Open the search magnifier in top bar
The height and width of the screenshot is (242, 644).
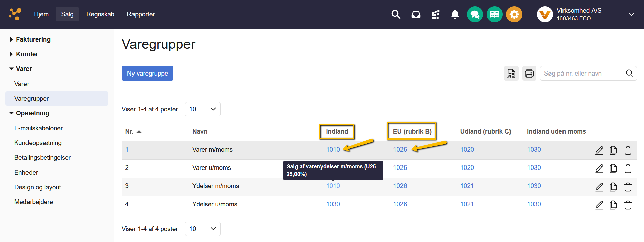click(396, 14)
